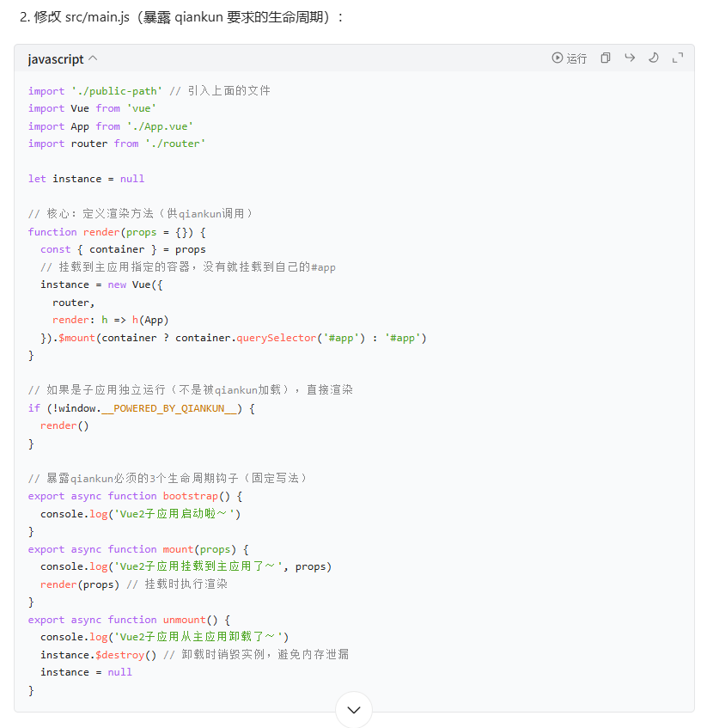Click the circular down-chevron below the code
The height and width of the screenshot is (728, 707).
353,710
